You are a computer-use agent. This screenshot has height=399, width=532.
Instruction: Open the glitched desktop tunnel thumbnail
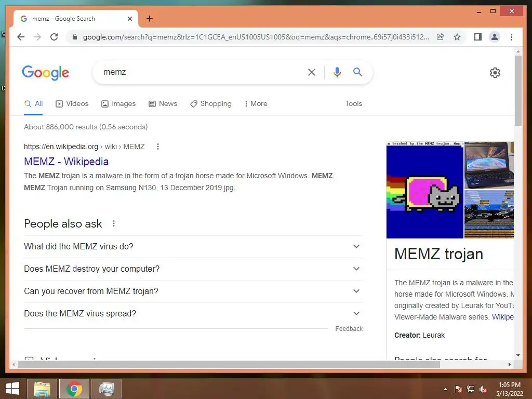[489, 214]
